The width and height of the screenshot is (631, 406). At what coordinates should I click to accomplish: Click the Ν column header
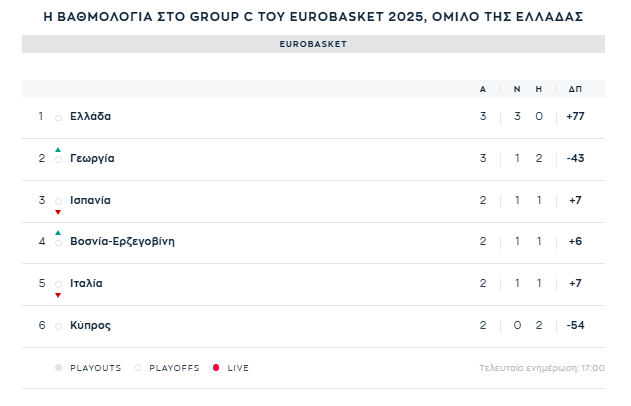(x=517, y=89)
